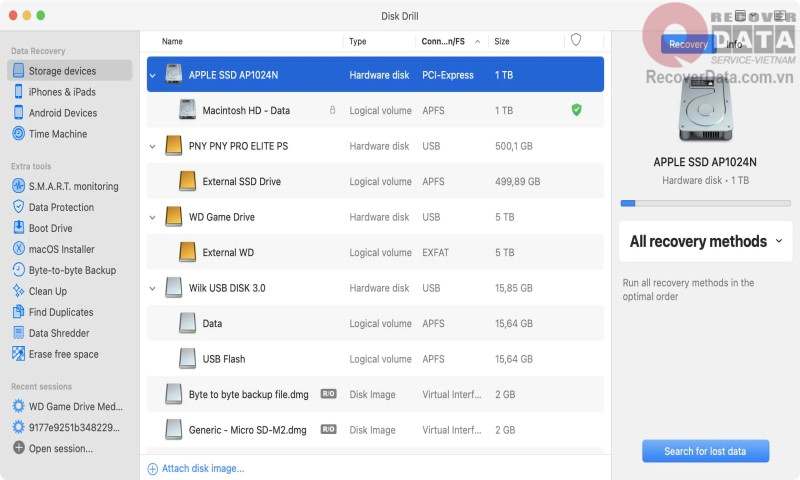Viewport: 800px width, 480px height.
Task: Sort by Type column header
Action: 358,41
